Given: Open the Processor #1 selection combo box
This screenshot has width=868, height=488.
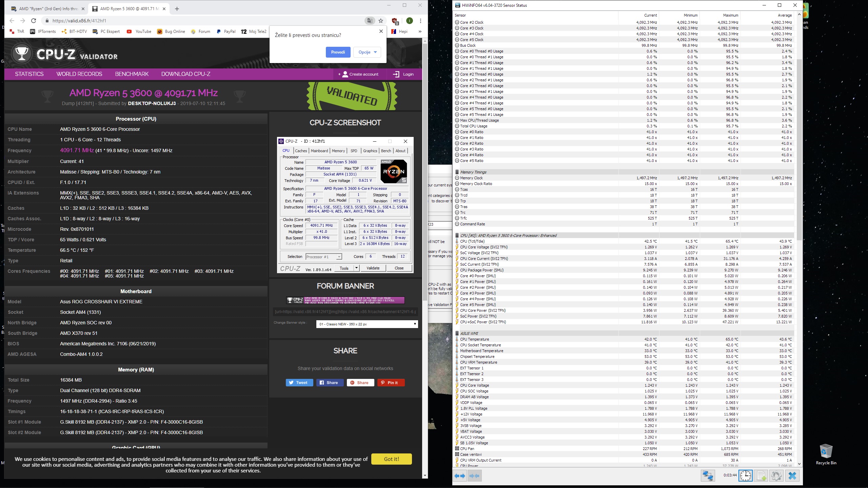Looking at the screenshot, I should [x=324, y=257].
